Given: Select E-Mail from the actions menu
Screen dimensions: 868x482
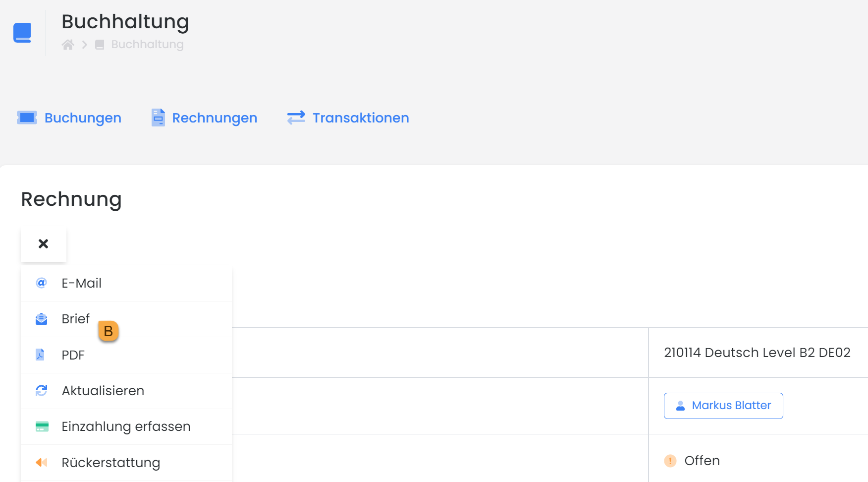Looking at the screenshot, I should pos(82,283).
